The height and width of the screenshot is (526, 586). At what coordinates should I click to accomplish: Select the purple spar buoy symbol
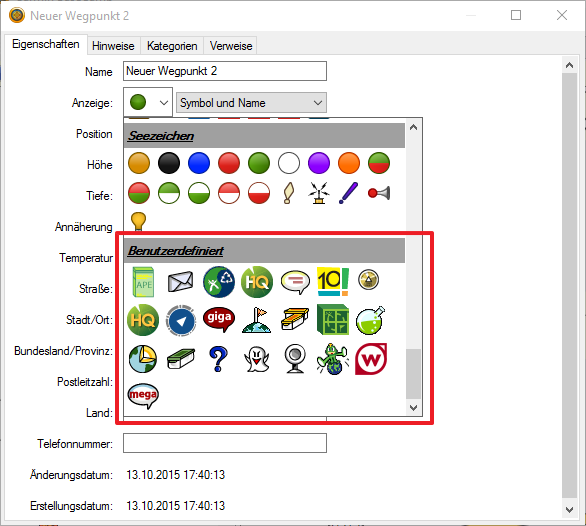tap(349, 193)
